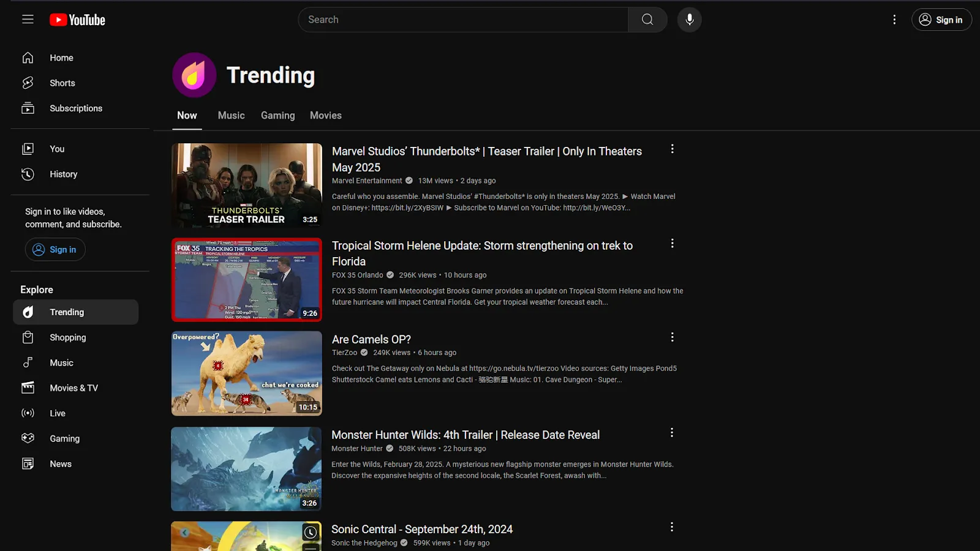This screenshot has width=980, height=551.
Task: Click the Sign in button in header
Action: tap(941, 20)
